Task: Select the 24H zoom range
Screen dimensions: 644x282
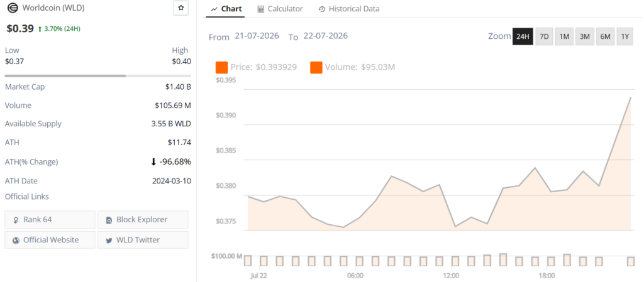Action: 523,36
